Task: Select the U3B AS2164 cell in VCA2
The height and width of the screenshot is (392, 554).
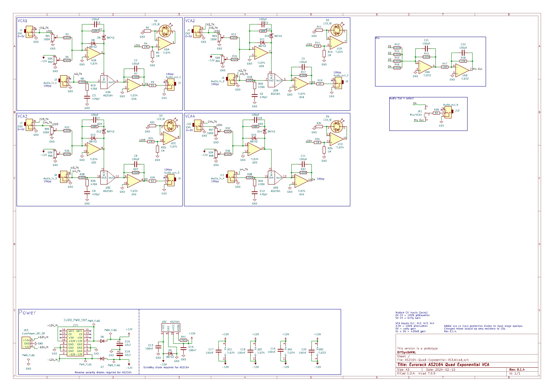Action: (x=275, y=80)
